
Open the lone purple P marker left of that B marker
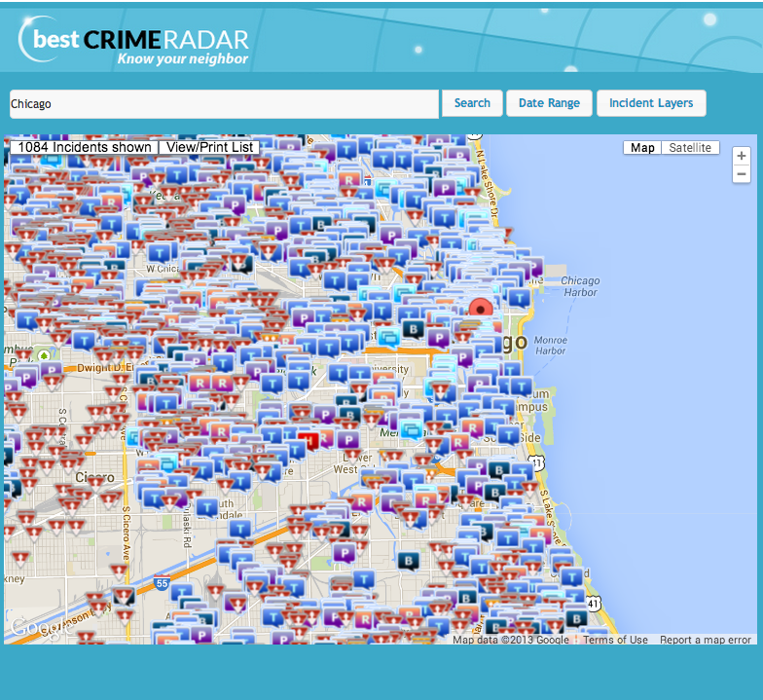(x=345, y=553)
